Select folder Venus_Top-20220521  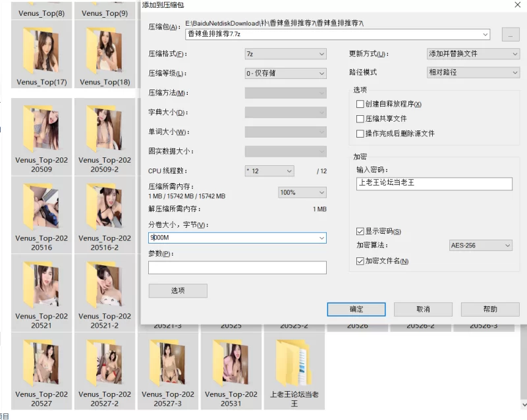[42, 293]
